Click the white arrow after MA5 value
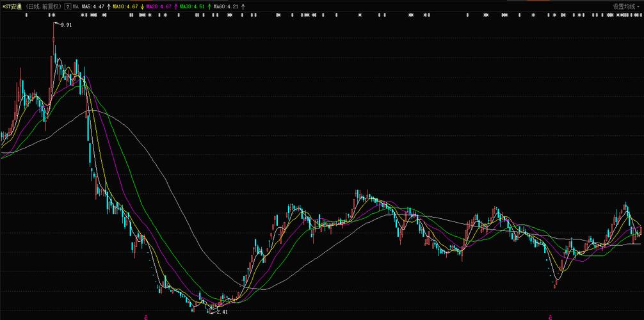The image size is (644, 320). tap(108, 6)
